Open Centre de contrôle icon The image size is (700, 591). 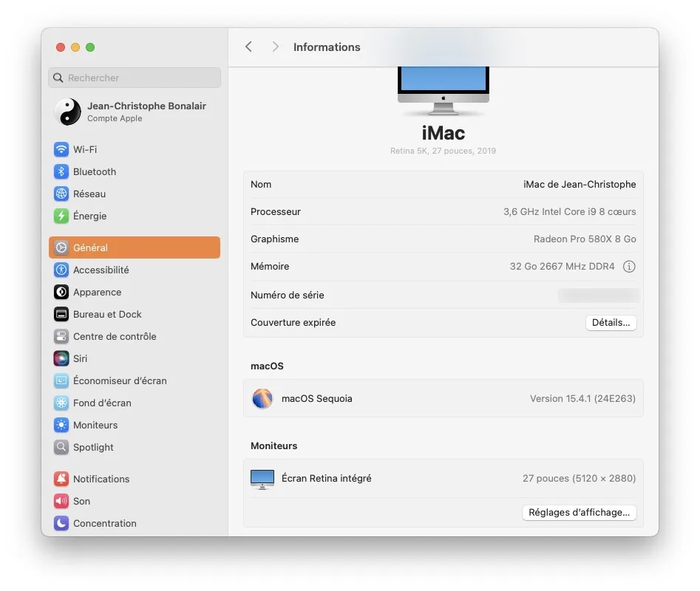point(61,336)
